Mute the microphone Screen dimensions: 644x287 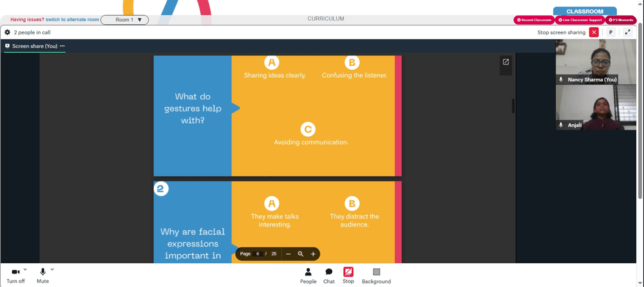coord(43,275)
